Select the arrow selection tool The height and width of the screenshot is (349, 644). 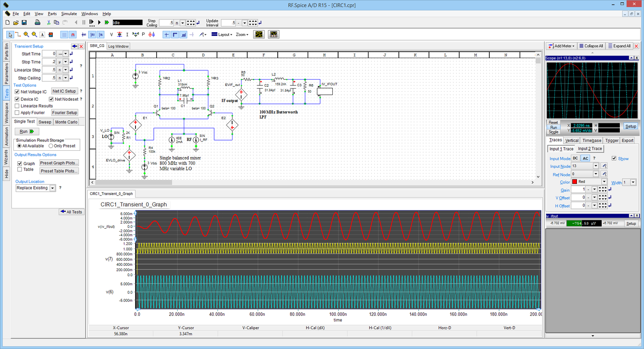pos(10,34)
